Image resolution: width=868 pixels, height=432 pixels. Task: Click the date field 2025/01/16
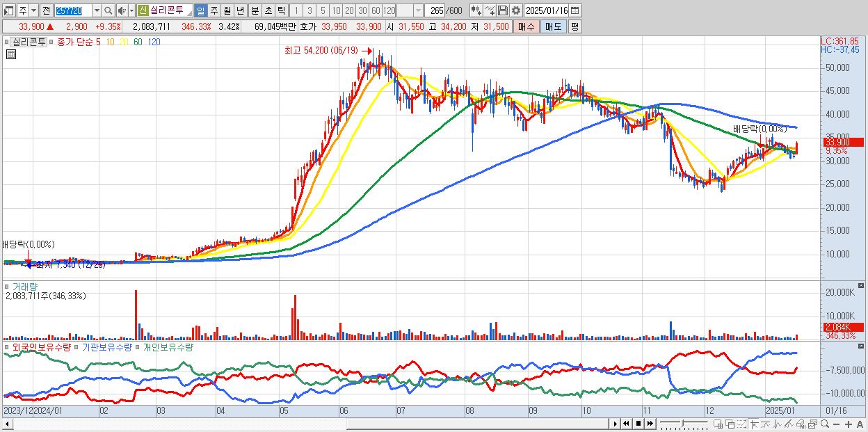coord(547,10)
